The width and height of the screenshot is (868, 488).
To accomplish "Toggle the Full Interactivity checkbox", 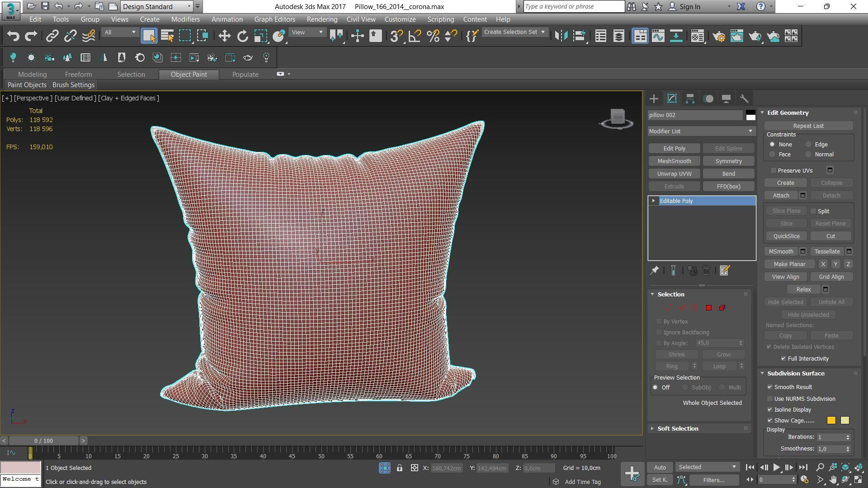I will tap(783, 359).
